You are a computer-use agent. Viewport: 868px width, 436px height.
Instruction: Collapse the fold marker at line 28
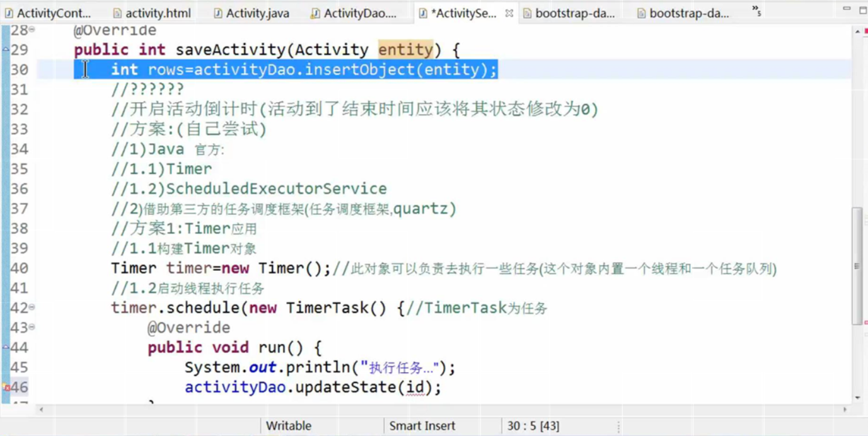(x=32, y=30)
